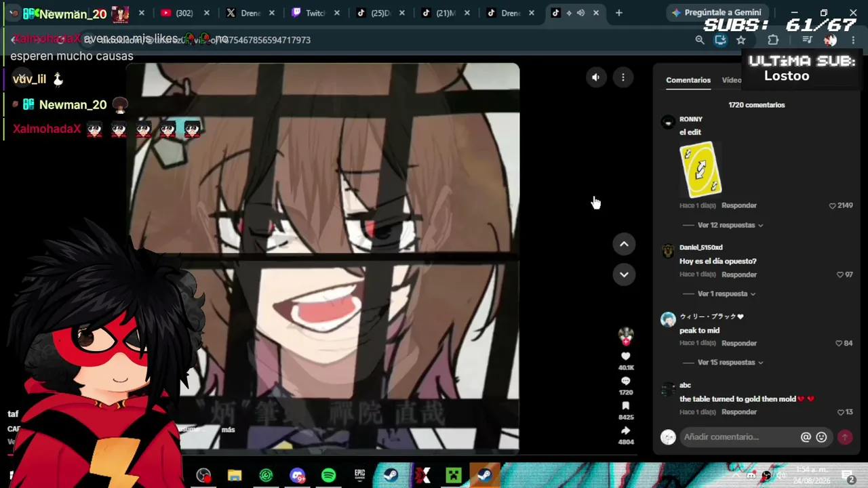
Task: Open the Chrome three-dot menu
Action: pos(853,40)
